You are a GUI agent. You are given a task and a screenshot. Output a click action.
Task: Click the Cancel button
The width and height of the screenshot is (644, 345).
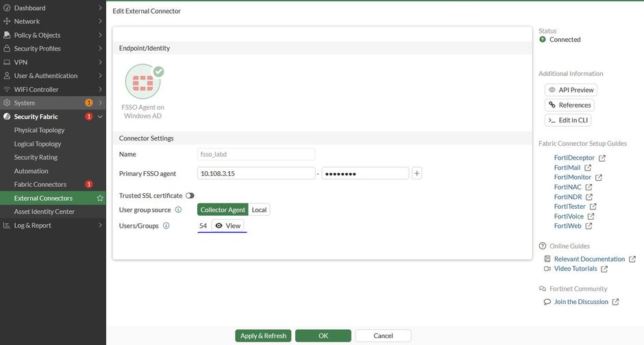383,335
